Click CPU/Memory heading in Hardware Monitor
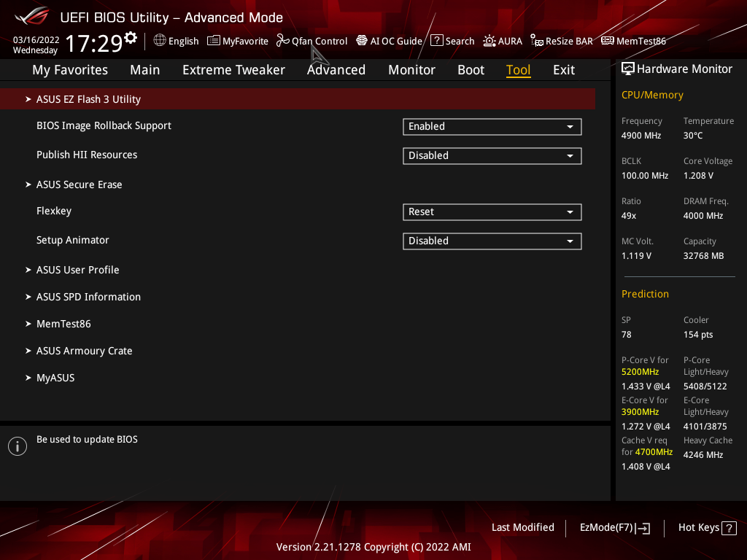Viewport: 747px width, 560px height. point(652,96)
